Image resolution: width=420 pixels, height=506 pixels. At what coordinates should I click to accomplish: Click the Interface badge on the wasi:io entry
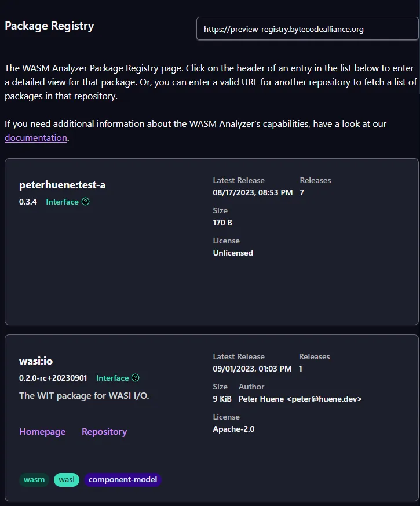(112, 377)
